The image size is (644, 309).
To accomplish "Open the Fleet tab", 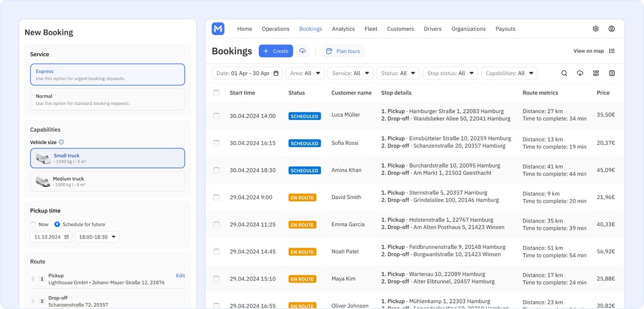I will tap(371, 29).
